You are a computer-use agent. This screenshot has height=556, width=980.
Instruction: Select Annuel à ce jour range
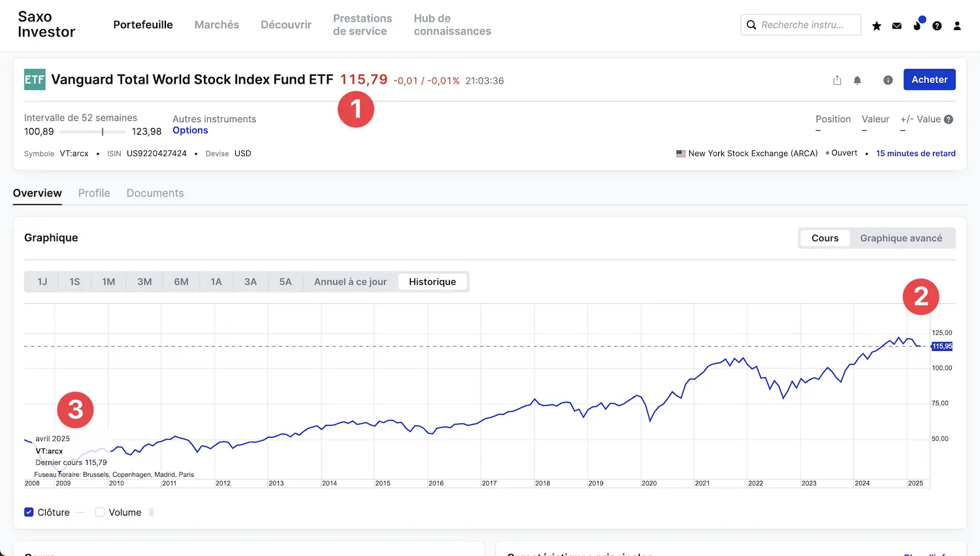(x=350, y=282)
